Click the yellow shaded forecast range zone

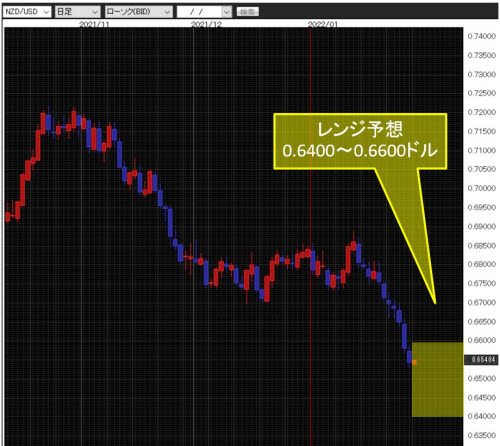(x=438, y=379)
